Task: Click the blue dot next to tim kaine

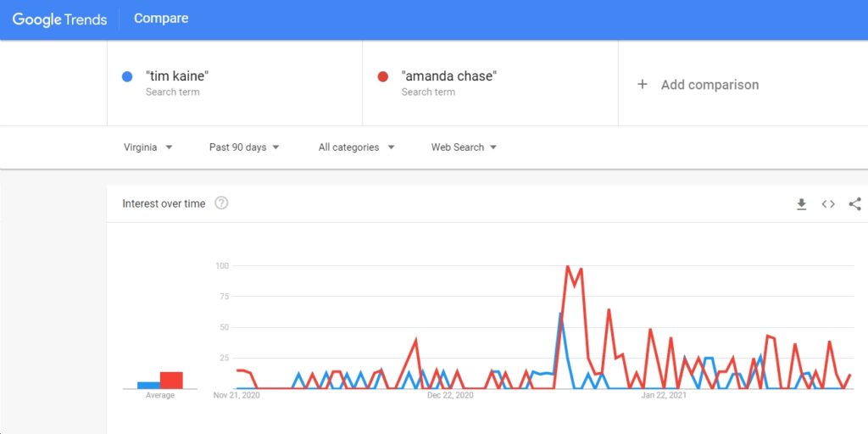Action: click(x=127, y=76)
